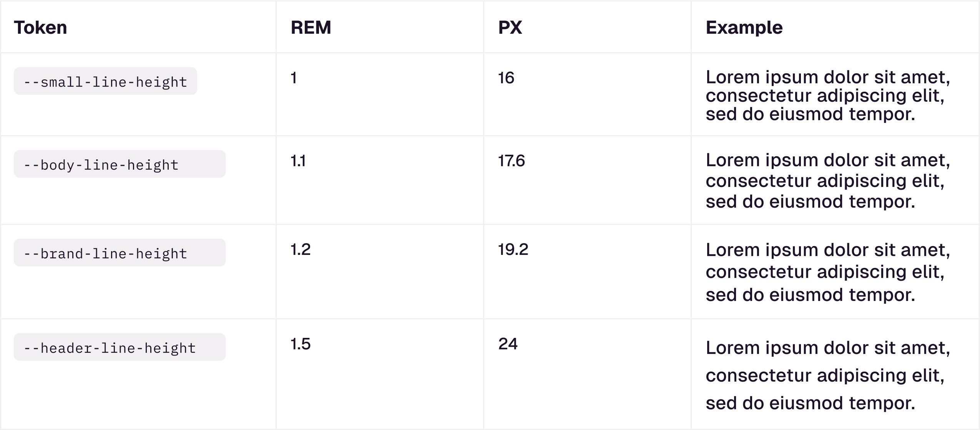Click the PX value 19.2
Screen dimensions: 980x430
pyautogui.click(x=513, y=250)
